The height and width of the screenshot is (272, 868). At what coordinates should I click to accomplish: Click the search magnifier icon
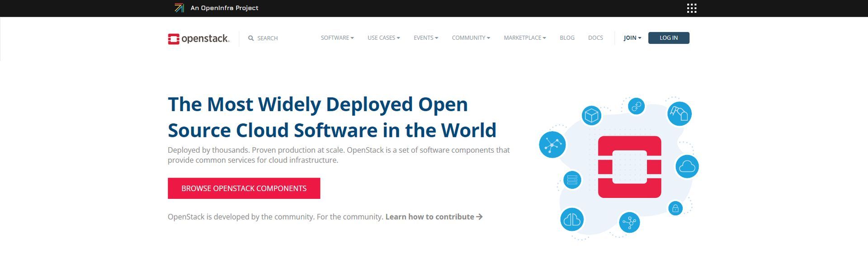[251, 38]
